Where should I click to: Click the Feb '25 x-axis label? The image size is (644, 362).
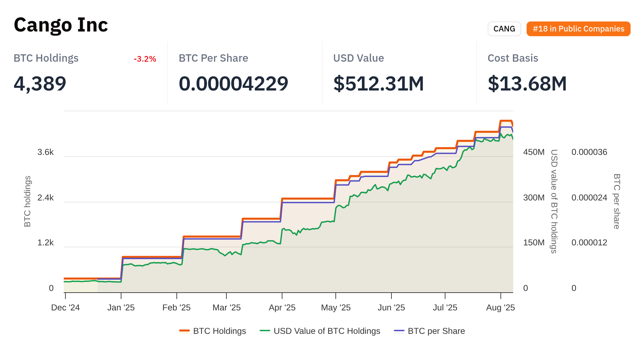point(176,308)
